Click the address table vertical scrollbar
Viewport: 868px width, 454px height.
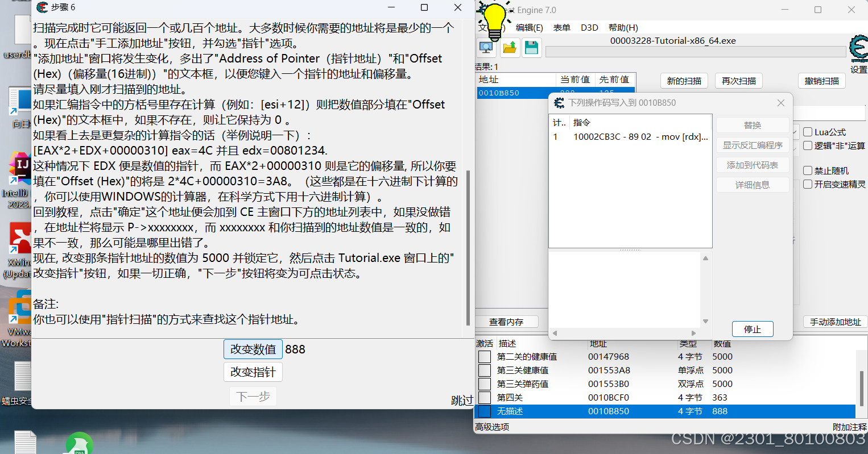[862, 388]
